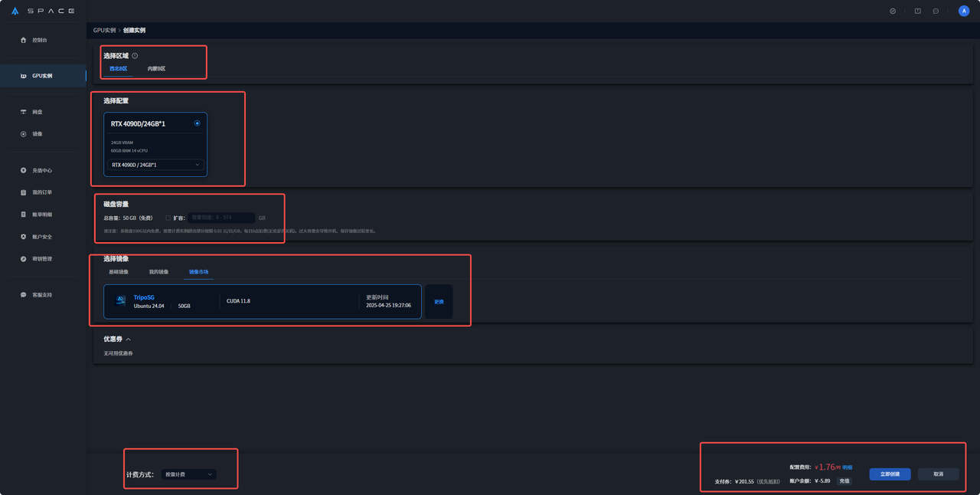Viewport: 980px width, 495px height.
Task: Switch to the 镜像市场 tab
Action: pyautogui.click(x=199, y=272)
